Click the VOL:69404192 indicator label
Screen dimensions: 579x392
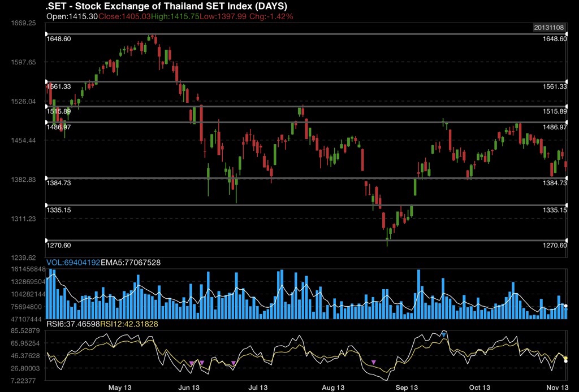click(x=73, y=263)
